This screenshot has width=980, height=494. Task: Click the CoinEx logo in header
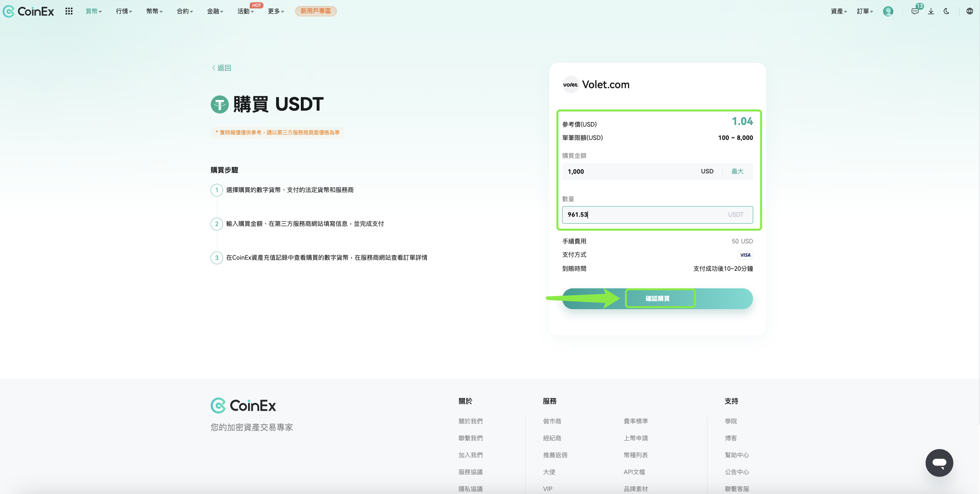click(29, 11)
